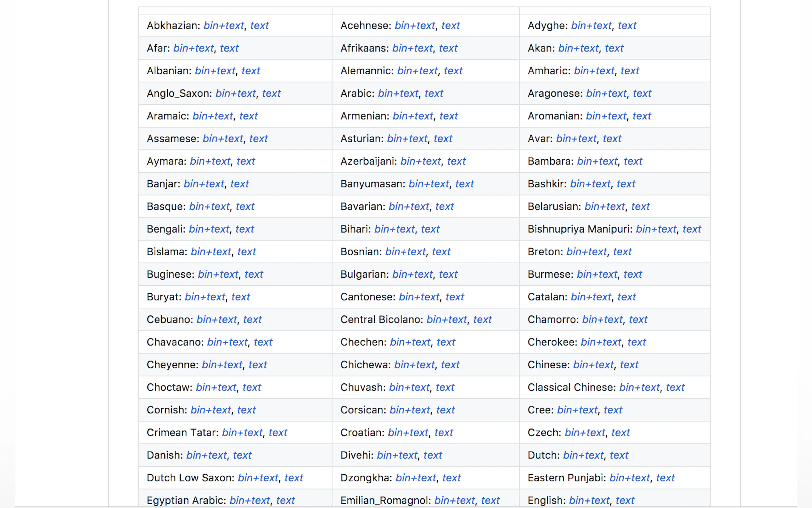Screen dimensions: 812x508
Task: Select Armenian bin+text link
Action: [412, 116]
